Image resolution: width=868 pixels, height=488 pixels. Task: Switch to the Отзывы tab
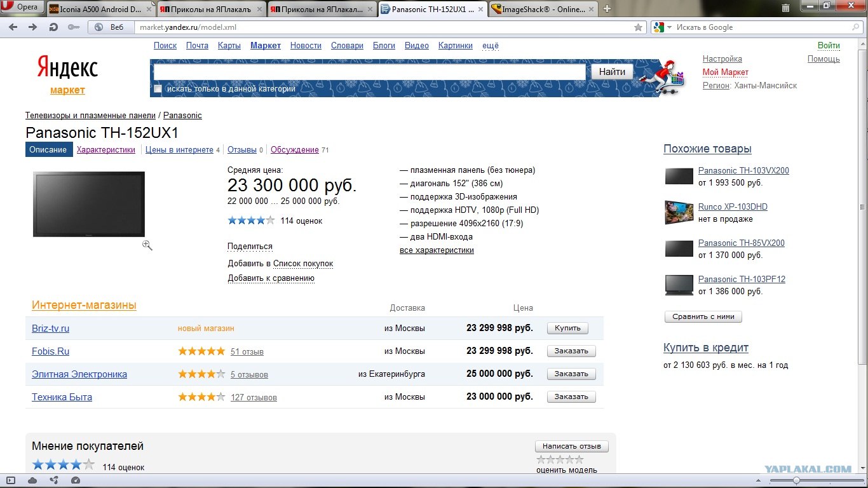click(x=242, y=150)
